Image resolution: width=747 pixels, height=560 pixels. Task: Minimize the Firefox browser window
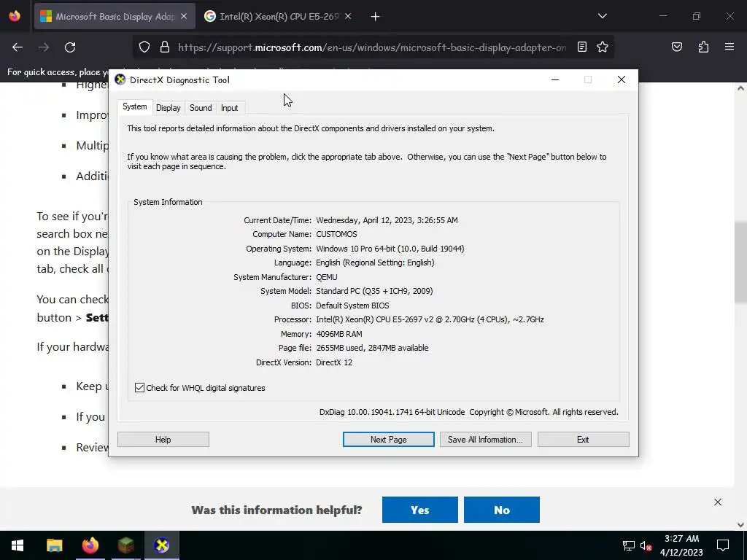coord(662,16)
